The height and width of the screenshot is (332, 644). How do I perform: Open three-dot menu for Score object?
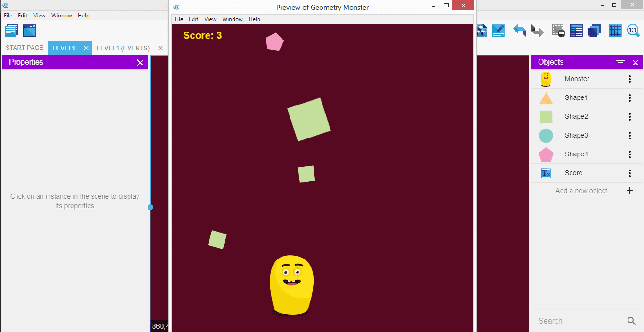630,173
